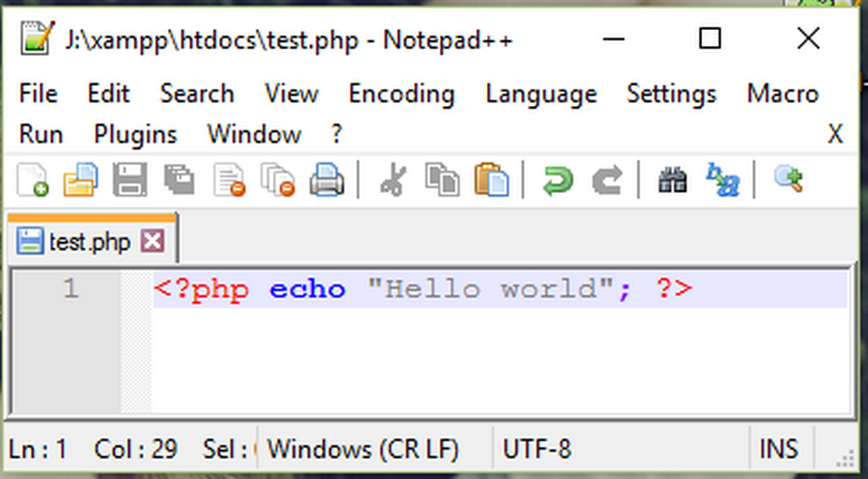Print the document with printer icon

coord(327,180)
